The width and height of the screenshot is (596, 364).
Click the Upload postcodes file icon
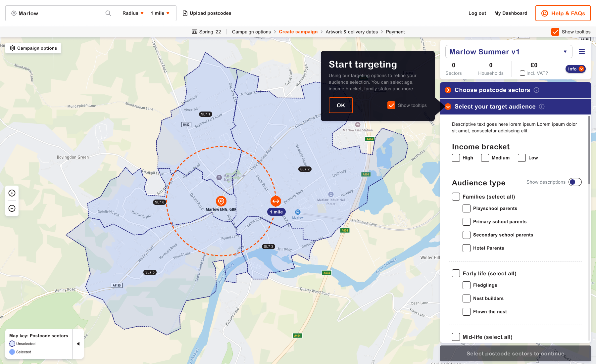tap(185, 13)
